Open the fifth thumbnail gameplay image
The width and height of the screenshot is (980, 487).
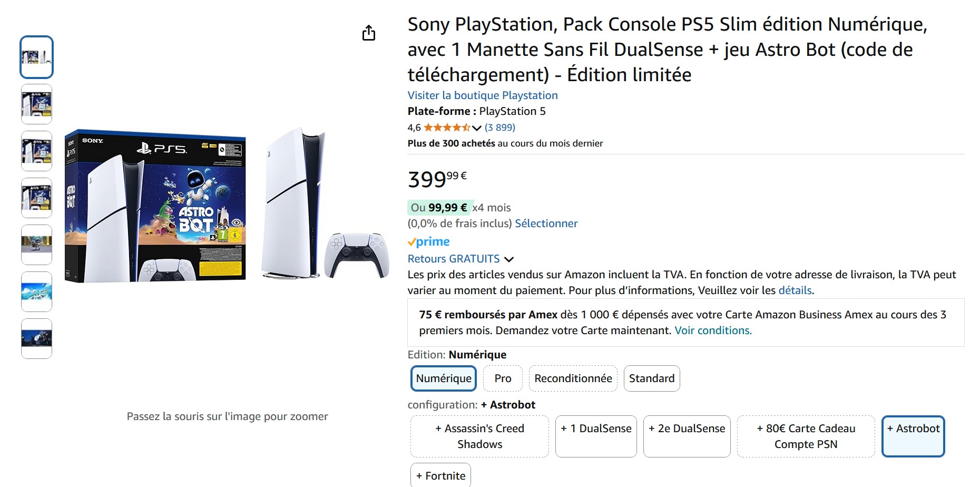pyautogui.click(x=36, y=245)
